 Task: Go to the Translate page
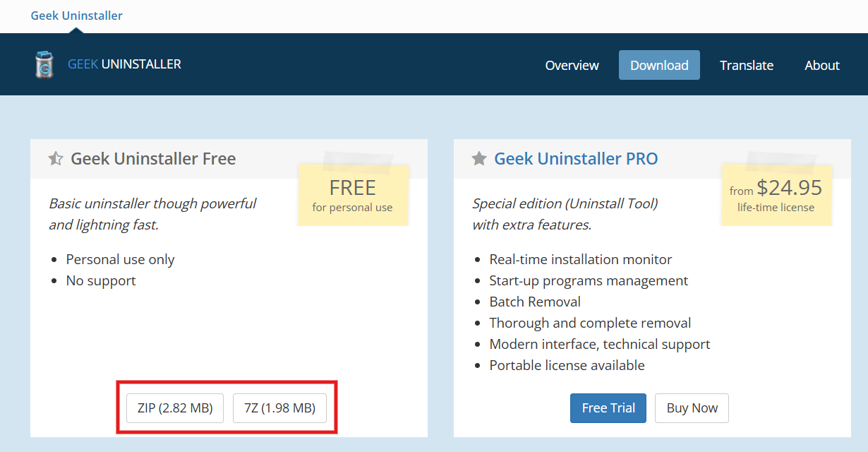click(746, 65)
